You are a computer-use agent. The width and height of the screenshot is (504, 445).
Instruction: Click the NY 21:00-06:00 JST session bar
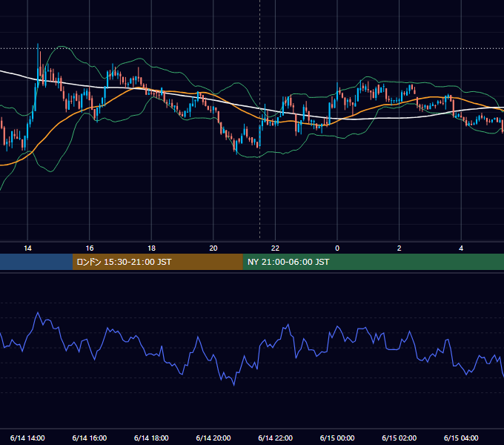click(x=373, y=262)
